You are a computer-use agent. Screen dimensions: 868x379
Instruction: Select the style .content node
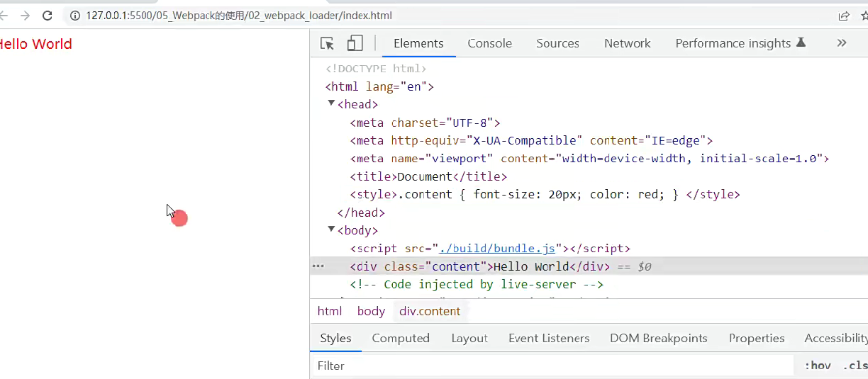point(545,194)
